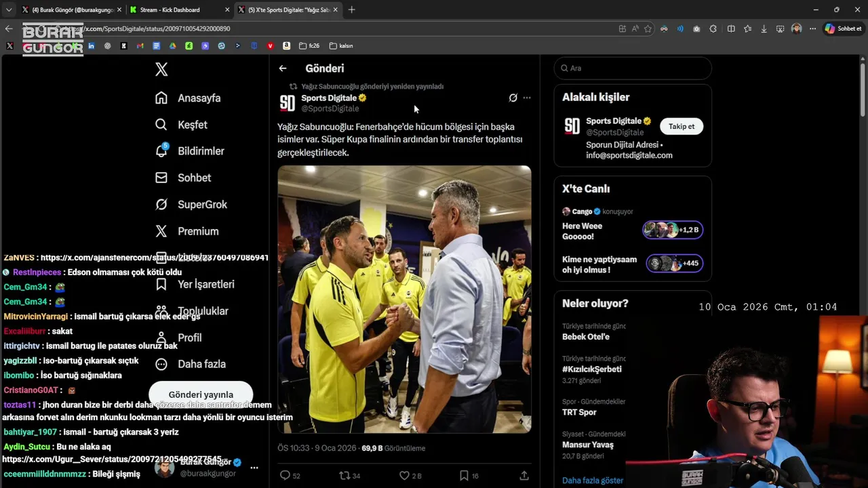The image size is (868, 488).
Task: Open the Amazon bookmark
Action: point(286,46)
